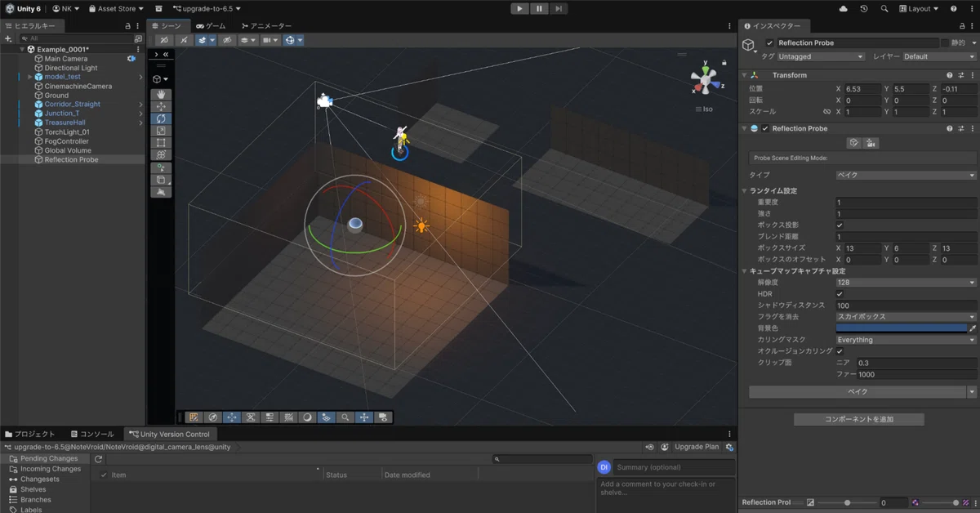
Task: Open the コンソール tab
Action: point(92,434)
